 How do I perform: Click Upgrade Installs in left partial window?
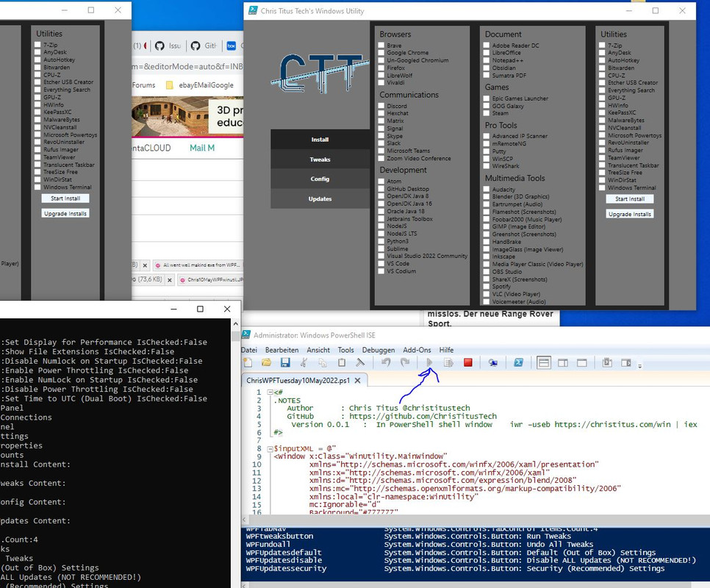click(x=65, y=214)
